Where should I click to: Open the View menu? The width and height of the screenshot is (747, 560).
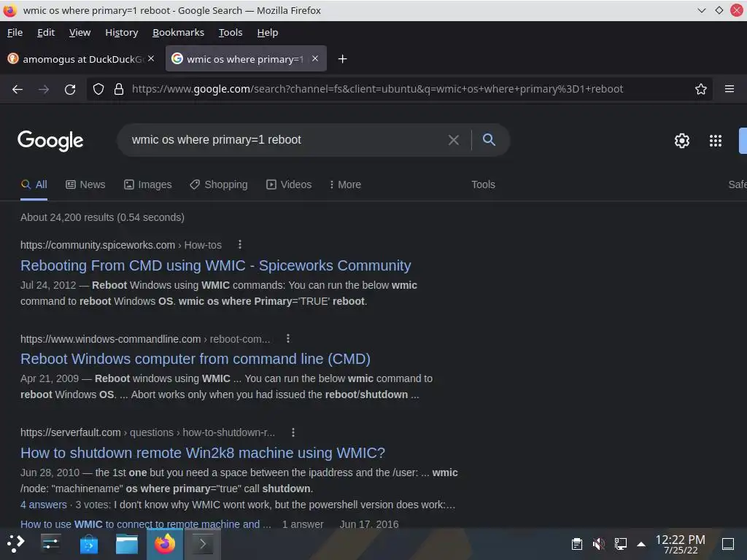coord(80,32)
